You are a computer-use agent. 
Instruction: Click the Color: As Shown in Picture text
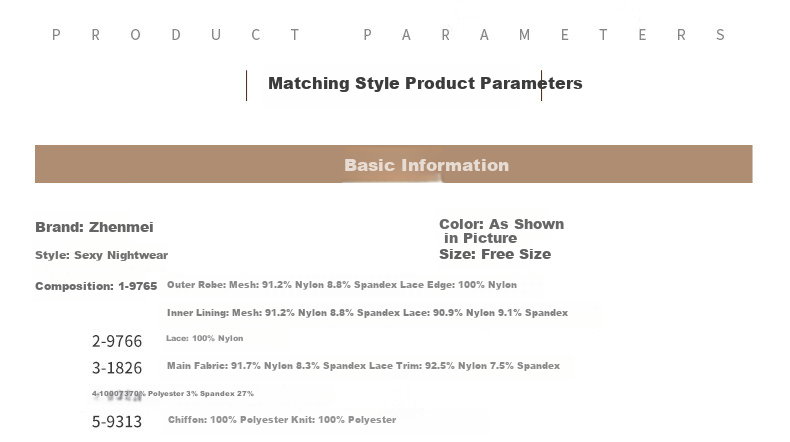[501, 231]
